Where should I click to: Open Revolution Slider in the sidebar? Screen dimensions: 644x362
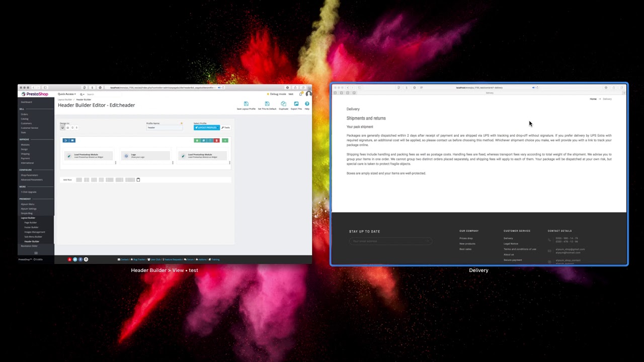[29, 246]
